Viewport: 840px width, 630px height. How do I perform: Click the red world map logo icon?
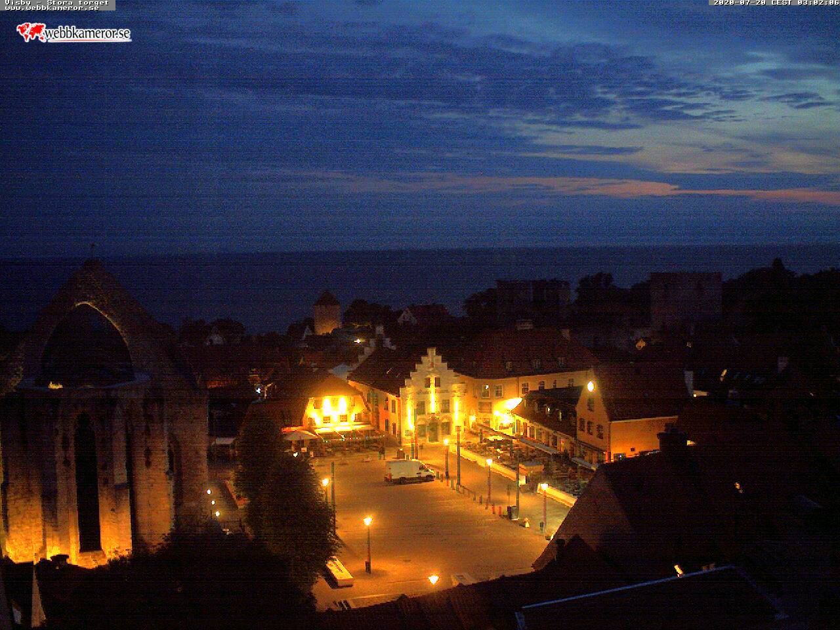point(31,32)
